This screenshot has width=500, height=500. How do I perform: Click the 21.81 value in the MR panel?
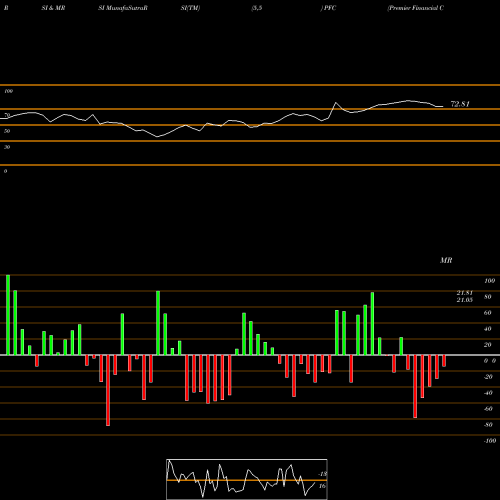pos(465,293)
